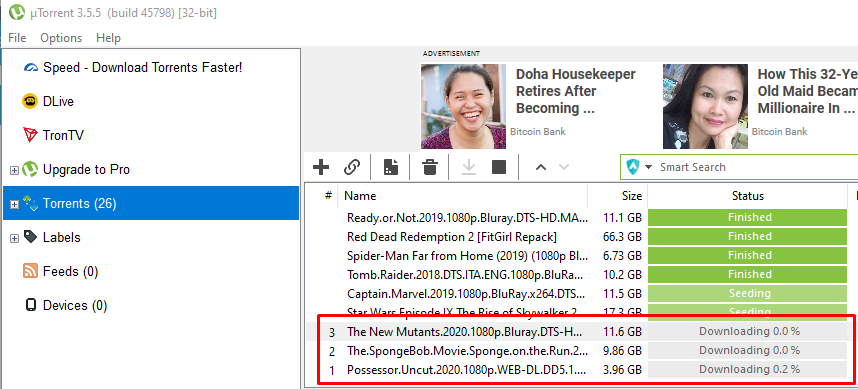Expand the Labels tree node
Screen dimensions: 858x389
14,239
